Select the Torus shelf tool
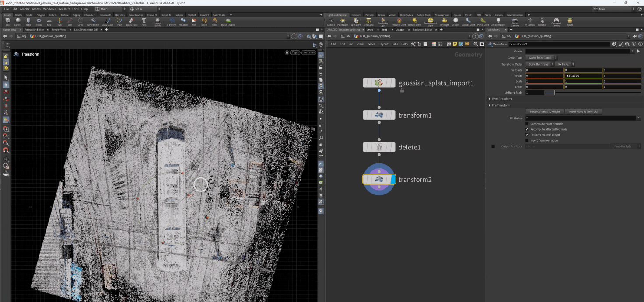Viewport: 644px width, 302px height. [39, 21]
